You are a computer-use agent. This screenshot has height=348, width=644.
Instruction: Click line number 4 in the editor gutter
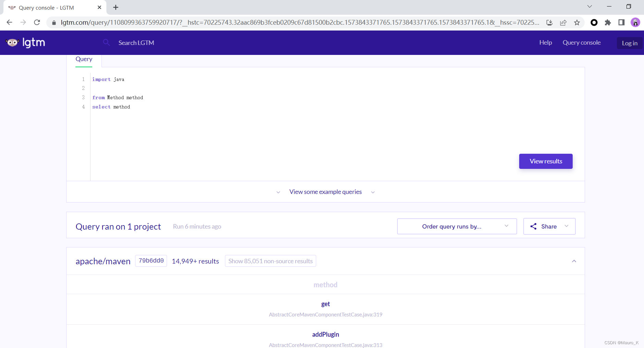[83, 107]
